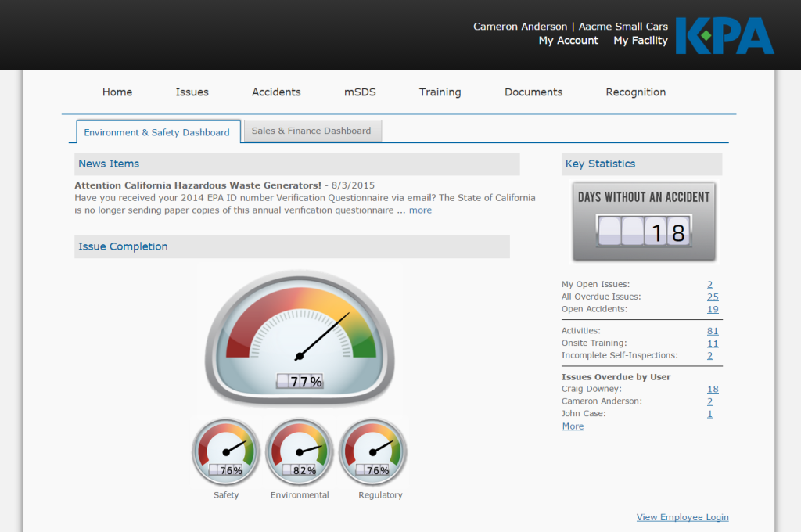Open Incomplete Self-Inspections count 2
Screen dimensions: 801x532
coord(709,356)
